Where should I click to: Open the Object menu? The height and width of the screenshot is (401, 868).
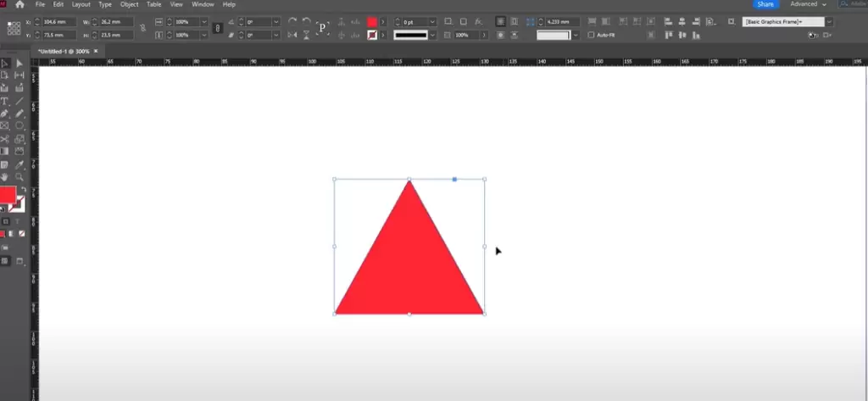(x=130, y=4)
